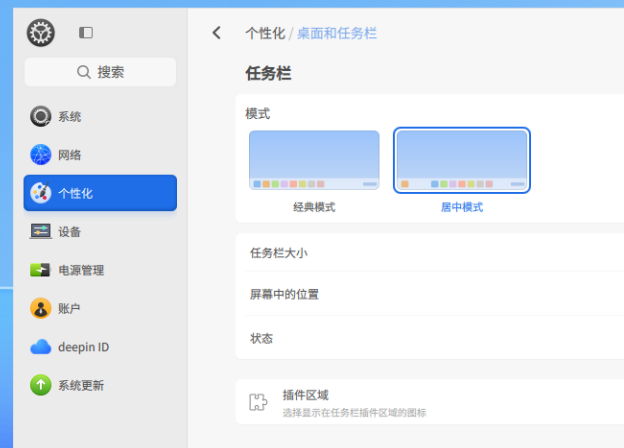Click 个性化 breadcrumb link
624x448 pixels.
265,33
